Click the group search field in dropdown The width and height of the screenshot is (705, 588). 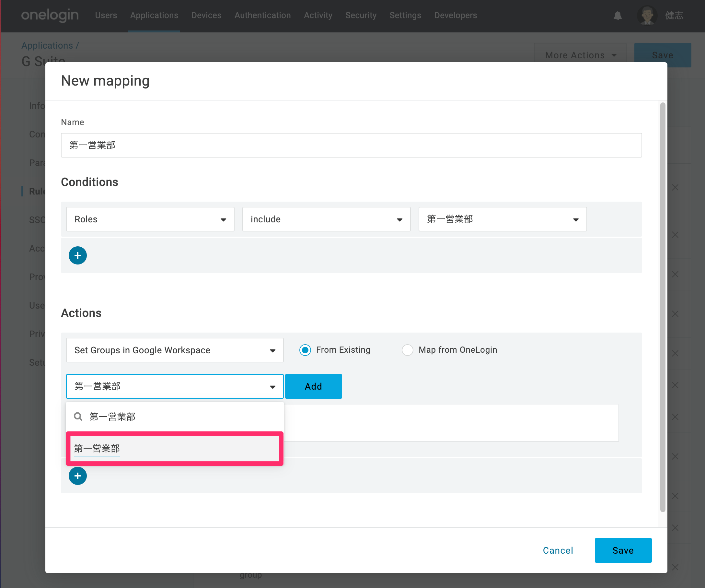click(x=175, y=417)
